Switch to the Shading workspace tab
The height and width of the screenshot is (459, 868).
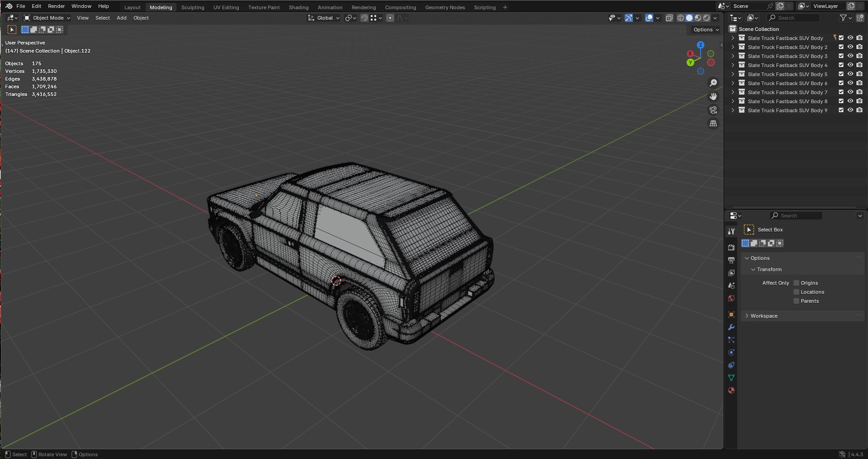(x=298, y=7)
